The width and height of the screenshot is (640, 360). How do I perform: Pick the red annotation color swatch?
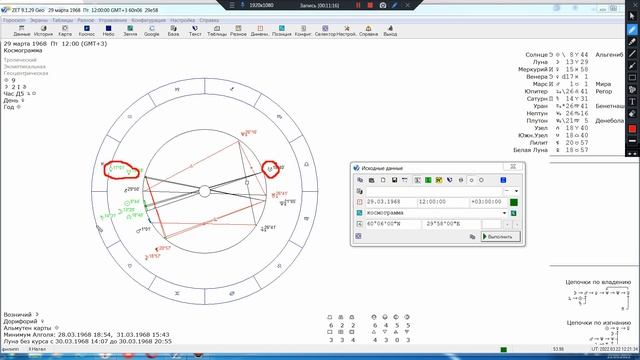pos(632,129)
